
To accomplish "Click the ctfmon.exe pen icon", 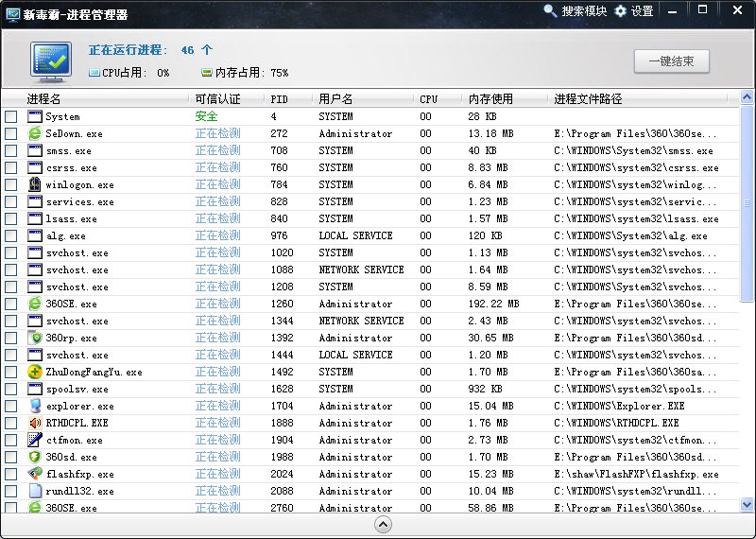I will point(35,440).
